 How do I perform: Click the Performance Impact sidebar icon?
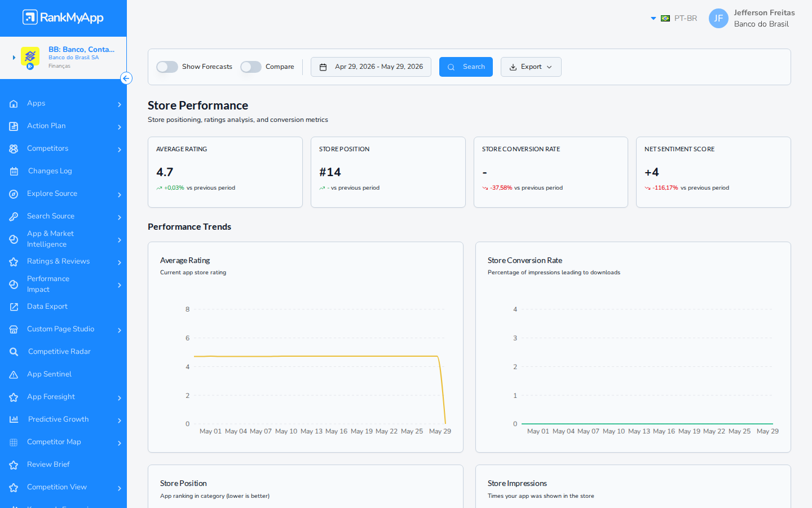14,284
